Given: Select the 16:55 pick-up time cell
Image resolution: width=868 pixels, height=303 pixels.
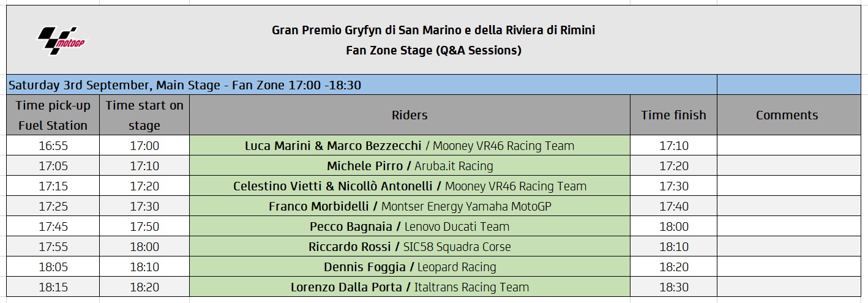Looking at the screenshot, I should click(53, 146).
